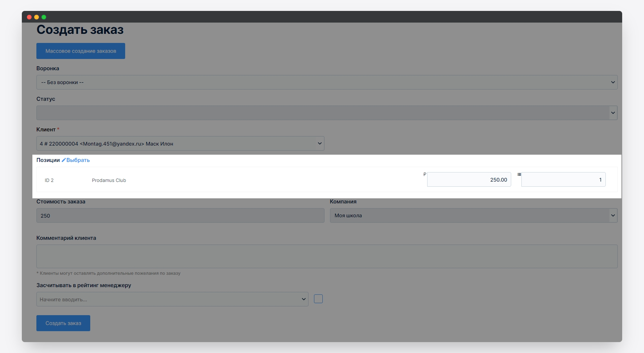Focus the price field showing 250.00
This screenshot has width=644, height=353.
pos(469,179)
